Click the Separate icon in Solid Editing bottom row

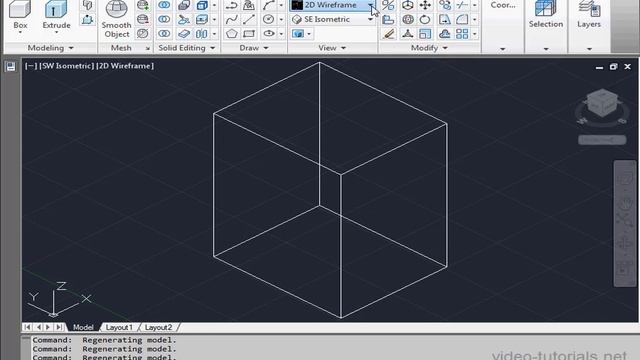coord(202,33)
